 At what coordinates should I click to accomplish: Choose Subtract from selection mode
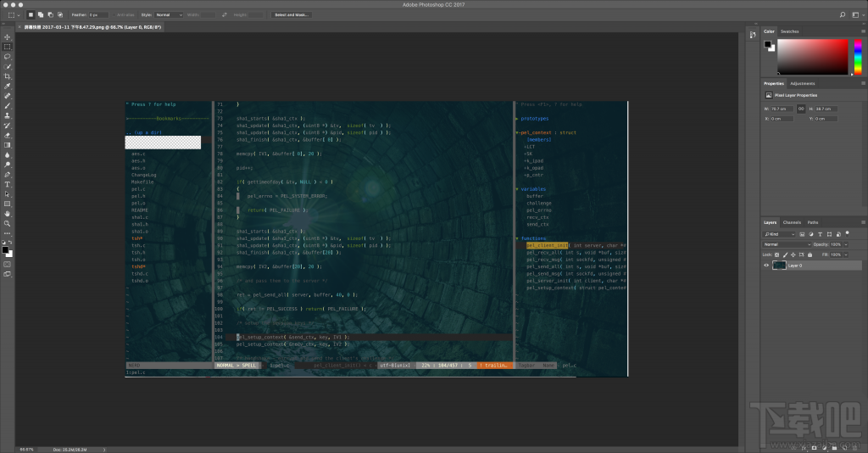[x=50, y=15]
